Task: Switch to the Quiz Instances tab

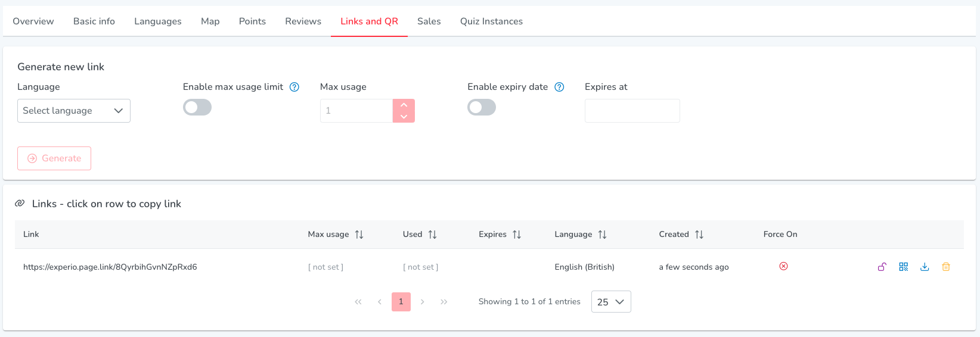Action: pos(491,21)
